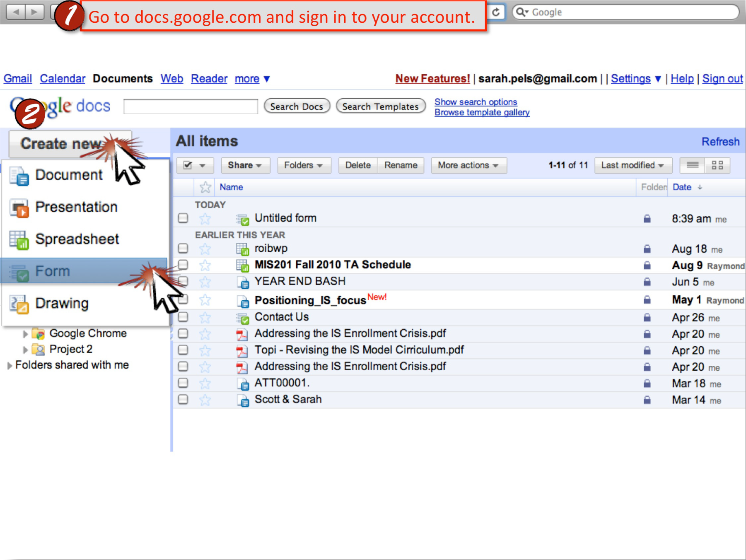The width and height of the screenshot is (746, 560).
Task: Choose Document from Create new menu
Action: (85, 175)
